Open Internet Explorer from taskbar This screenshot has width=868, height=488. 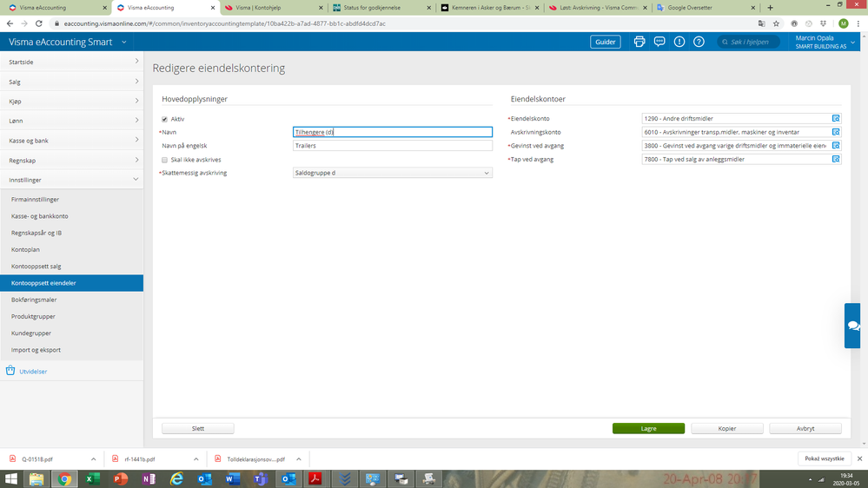[x=176, y=478]
